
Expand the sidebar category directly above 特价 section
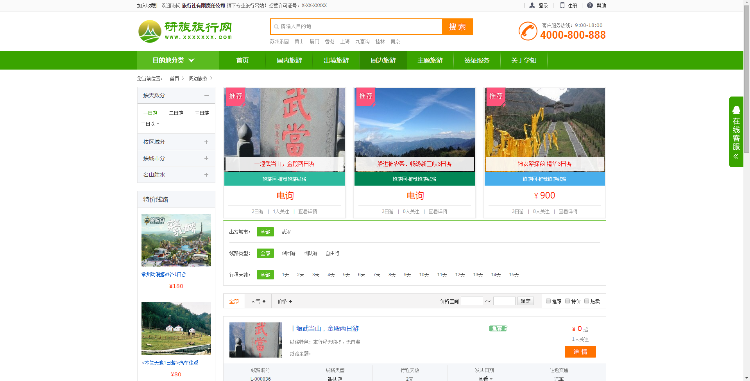tap(206, 174)
